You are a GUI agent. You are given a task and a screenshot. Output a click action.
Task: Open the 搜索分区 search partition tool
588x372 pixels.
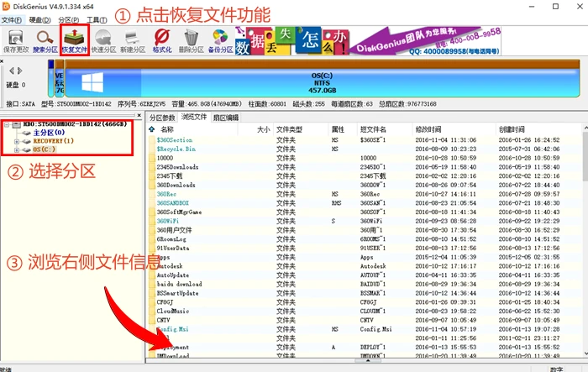[x=46, y=40]
